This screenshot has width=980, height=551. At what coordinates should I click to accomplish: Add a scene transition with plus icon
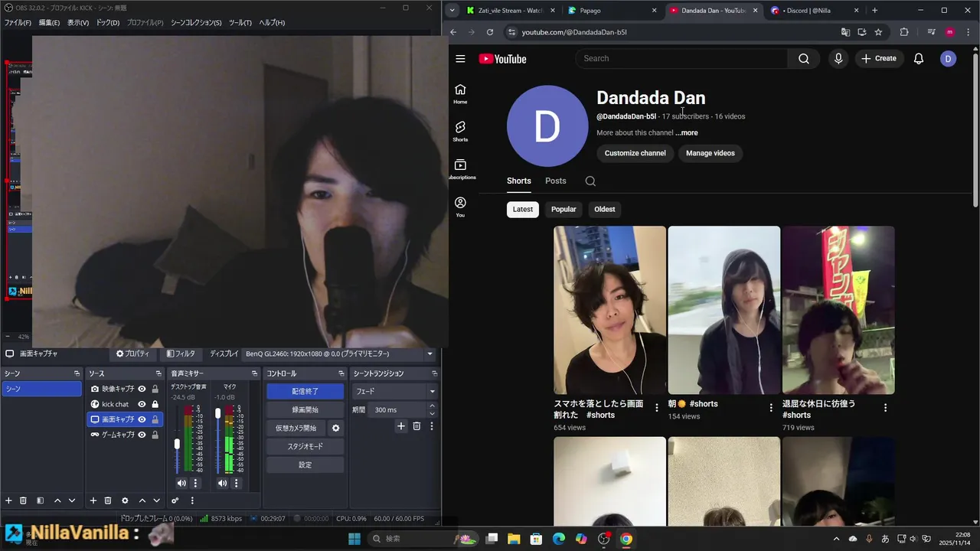tap(400, 426)
